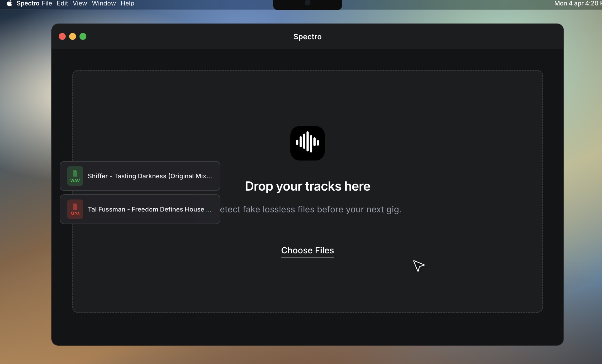Viewport: 602px width, 364px height.
Task: Click the Spectro waveform logo icon
Action: point(307,143)
